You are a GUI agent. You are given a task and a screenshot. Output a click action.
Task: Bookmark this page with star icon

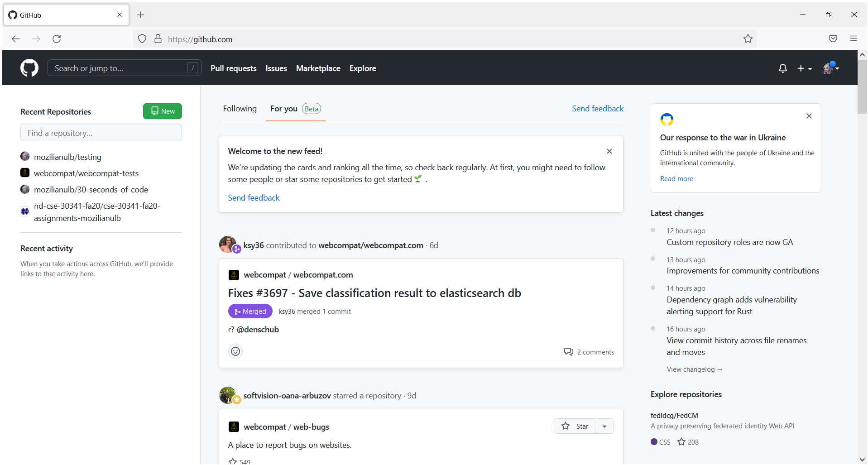tap(748, 39)
